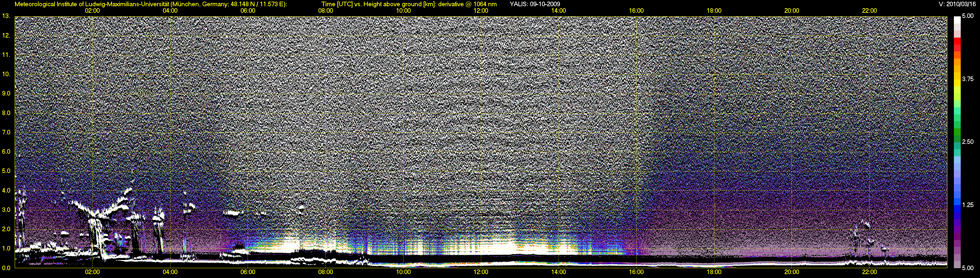Click the 16:00 label on the bottom time axis
This screenshot has width=980, height=278.
(x=636, y=272)
